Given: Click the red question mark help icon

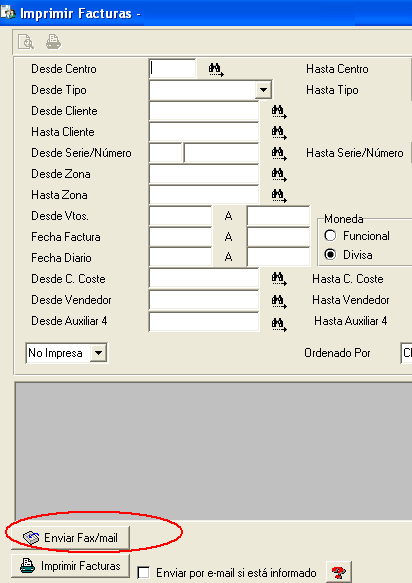Looking at the screenshot, I should pyautogui.click(x=338, y=572).
